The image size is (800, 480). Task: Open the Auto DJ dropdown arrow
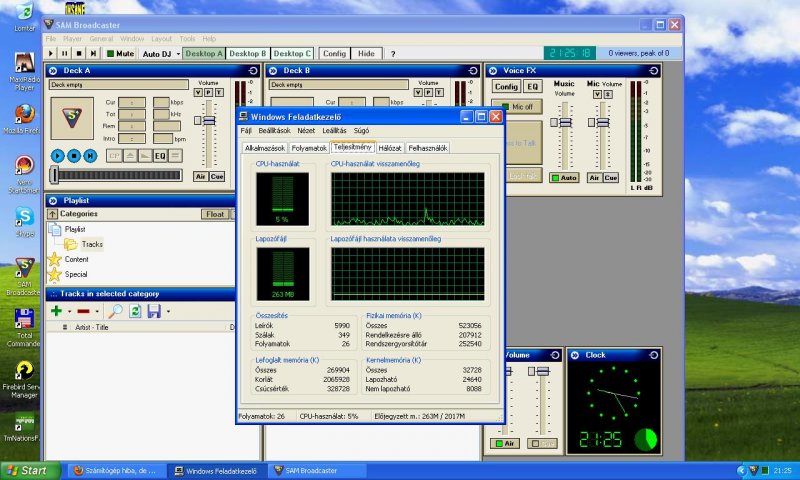177,53
